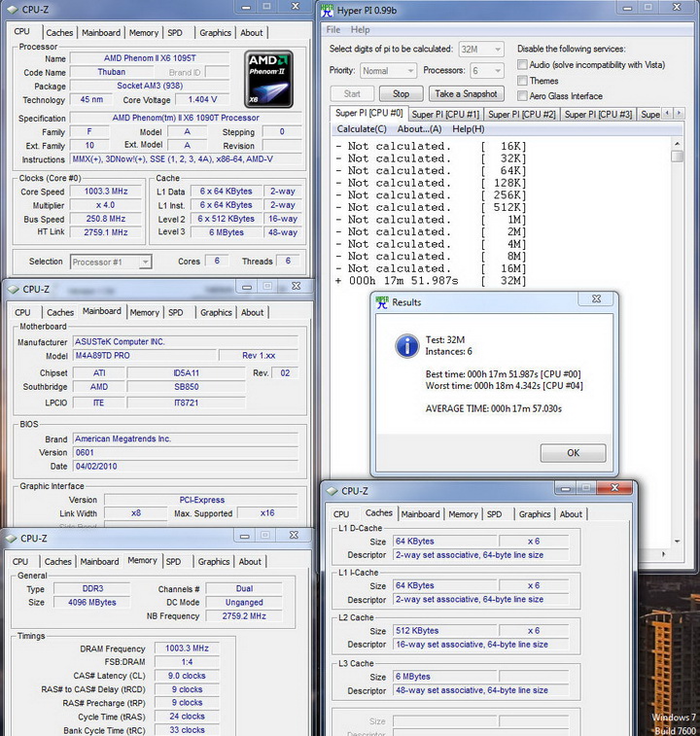The height and width of the screenshot is (736, 700).
Task: Open SPD tab in top CPU-Z window
Action: point(175,33)
